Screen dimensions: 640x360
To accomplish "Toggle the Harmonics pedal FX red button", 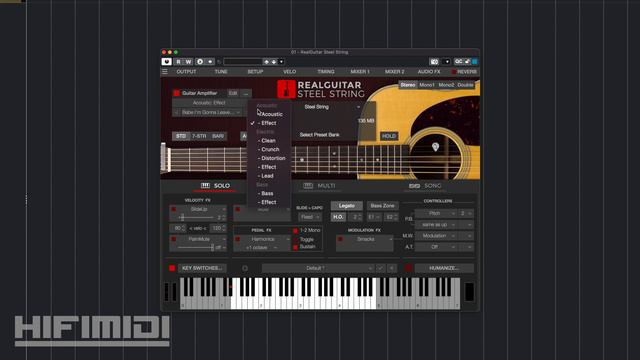I will (x=238, y=239).
